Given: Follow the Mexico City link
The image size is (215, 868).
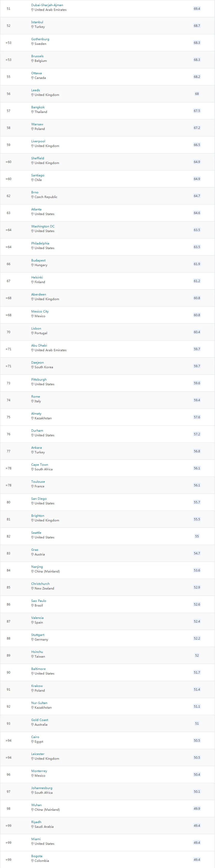Looking at the screenshot, I should [x=40, y=311].
